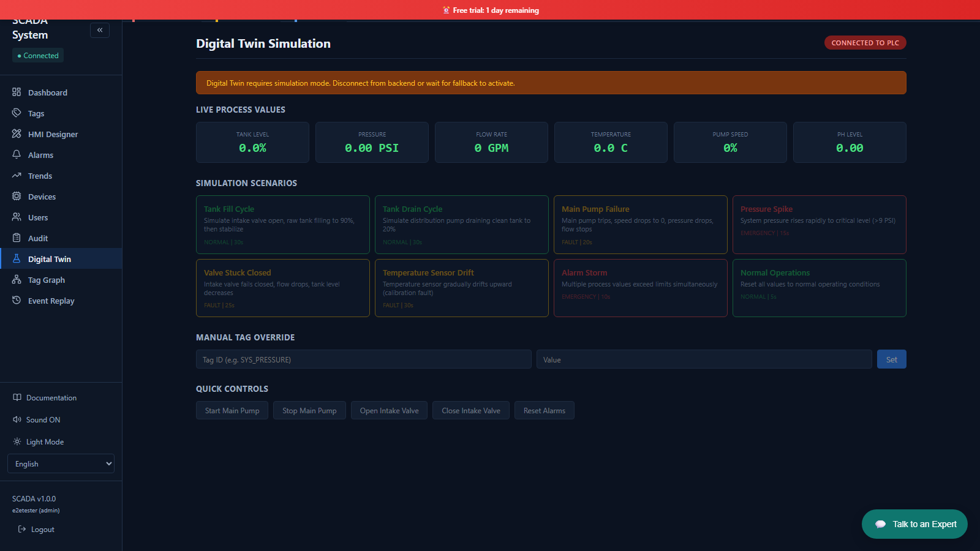Click the Trends chart-line icon

click(17, 175)
